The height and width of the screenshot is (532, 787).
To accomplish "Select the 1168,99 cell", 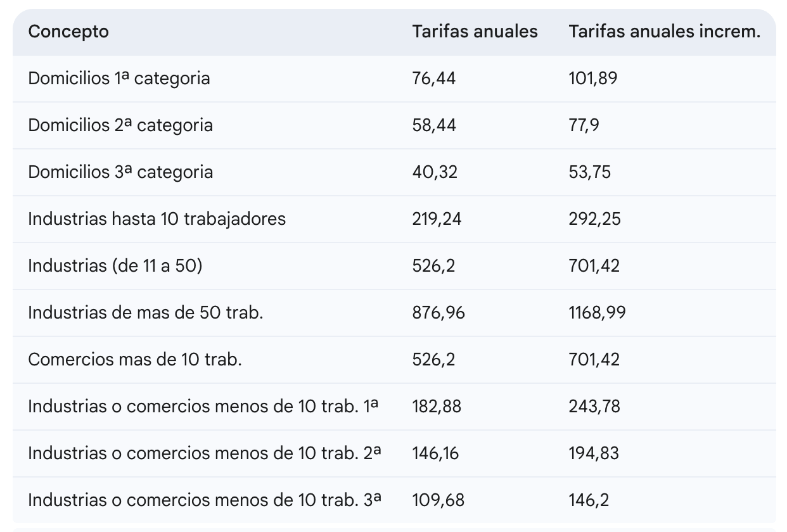I will tap(597, 313).
